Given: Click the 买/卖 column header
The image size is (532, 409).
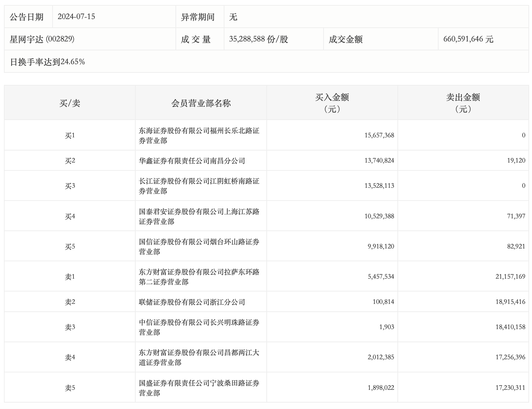Looking at the screenshot, I should (70, 103).
